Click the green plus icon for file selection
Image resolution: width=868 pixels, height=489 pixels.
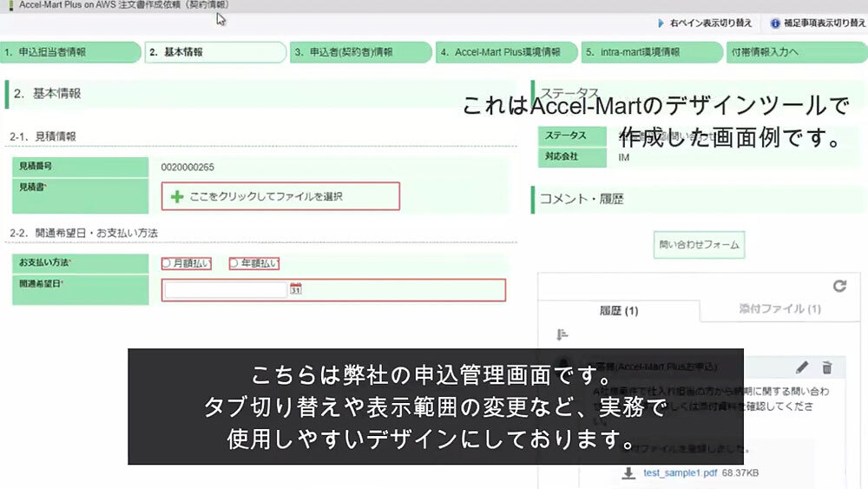click(177, 196)
